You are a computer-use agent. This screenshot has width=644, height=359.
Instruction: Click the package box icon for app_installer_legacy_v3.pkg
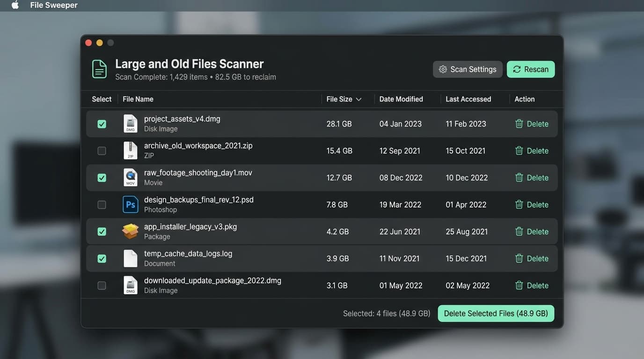click(x=131, y=231)
